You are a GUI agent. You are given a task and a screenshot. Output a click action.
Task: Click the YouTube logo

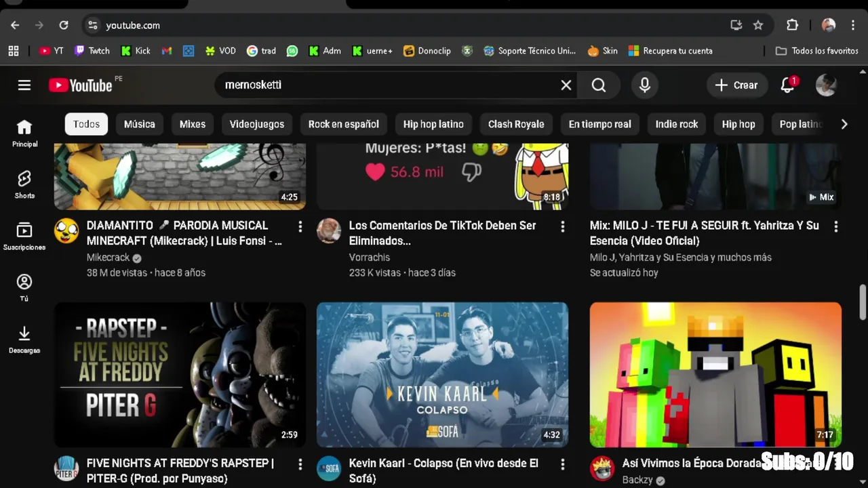81,85
